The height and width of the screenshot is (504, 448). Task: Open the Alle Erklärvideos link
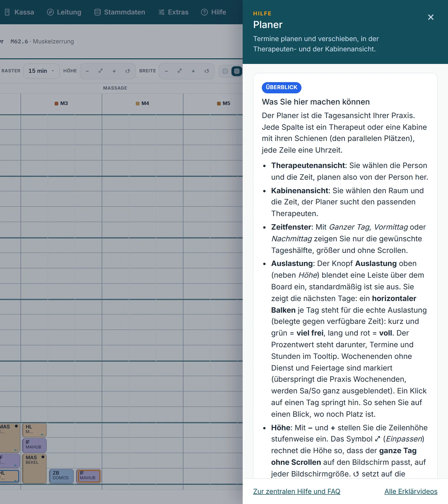tap(411, 491)
